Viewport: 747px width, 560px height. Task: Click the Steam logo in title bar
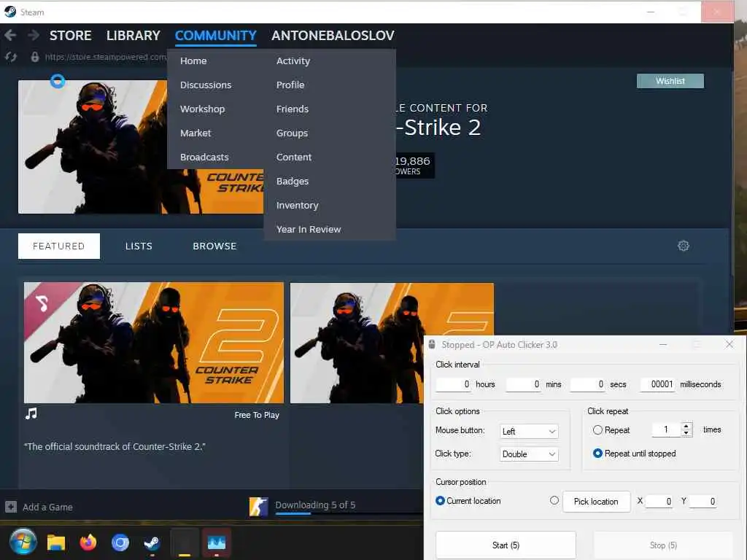[10, 12]
